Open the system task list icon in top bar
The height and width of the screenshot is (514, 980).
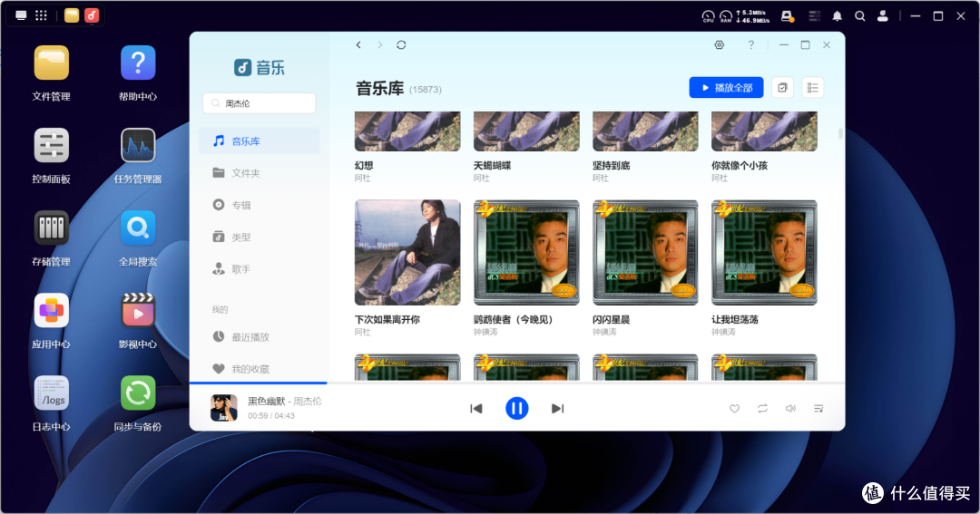point(814,16)
